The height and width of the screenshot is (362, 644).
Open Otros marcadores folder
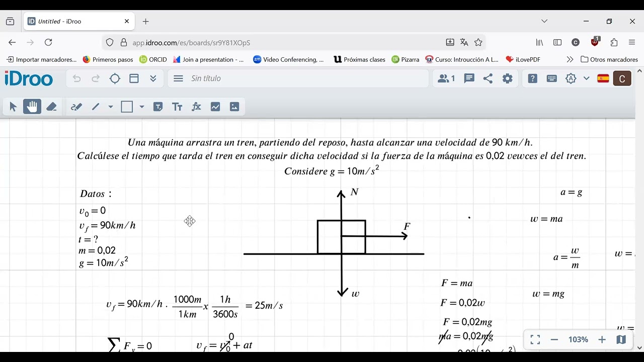click(x=609, y=59)
